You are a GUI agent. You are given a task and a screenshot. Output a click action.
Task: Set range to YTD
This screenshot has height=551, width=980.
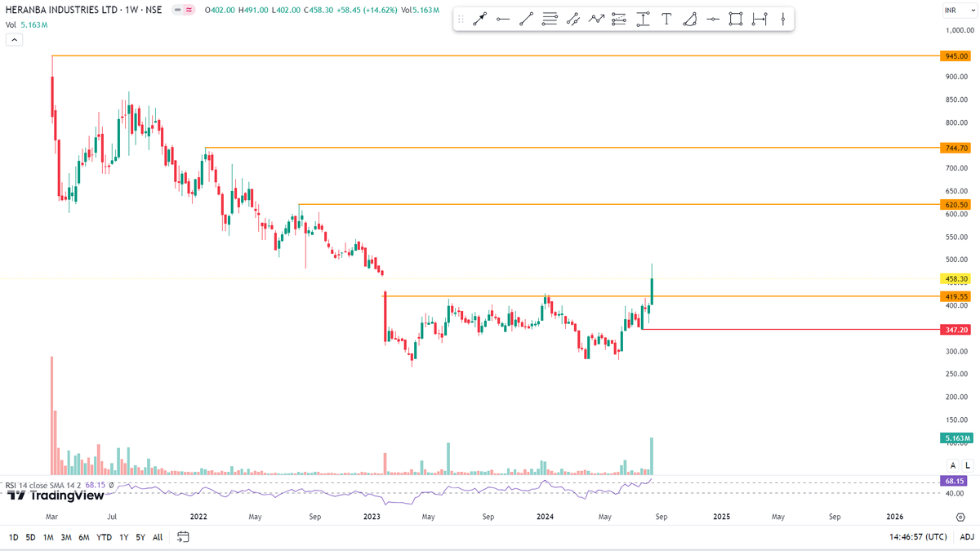click(x=104, y=537)
